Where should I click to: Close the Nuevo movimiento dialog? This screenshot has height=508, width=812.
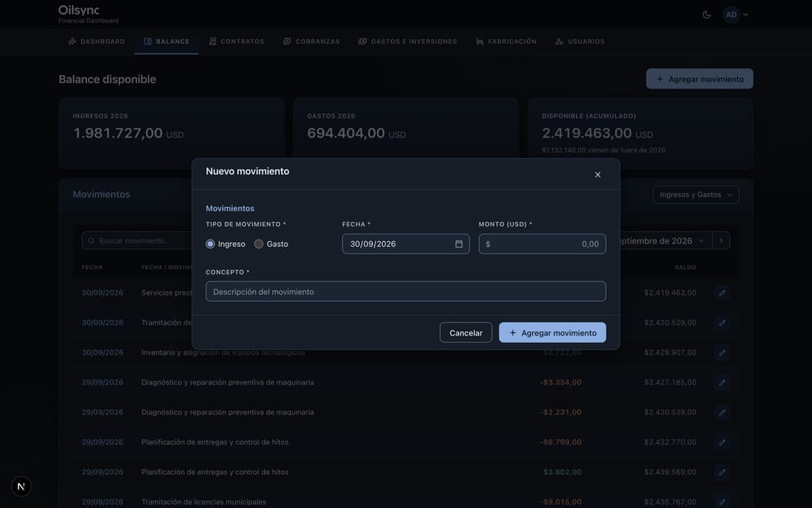point(597,175)
